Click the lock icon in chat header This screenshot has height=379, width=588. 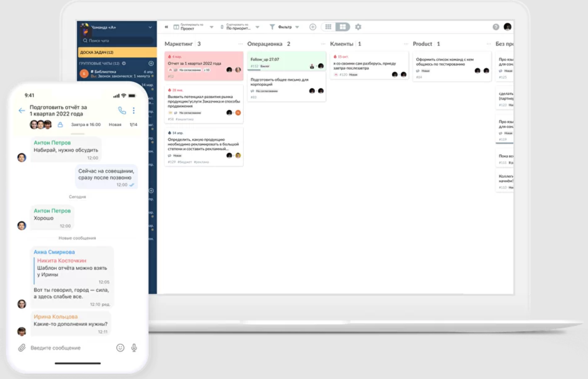(x=60, y=125)
